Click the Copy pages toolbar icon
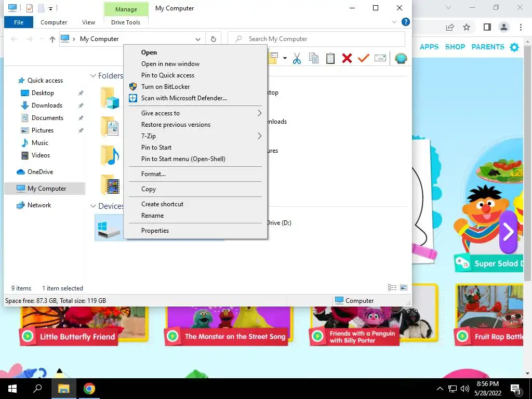 coord(314,58)
